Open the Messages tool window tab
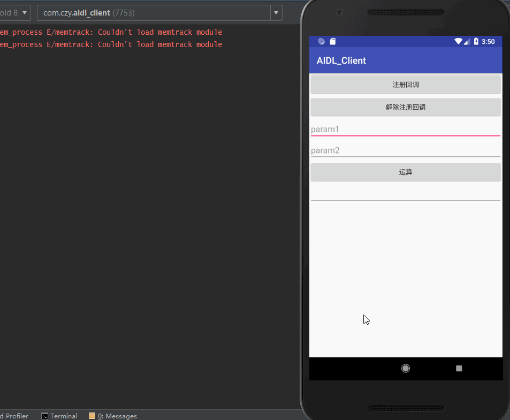The image size is (510, 420). click(x=113, y=416)
